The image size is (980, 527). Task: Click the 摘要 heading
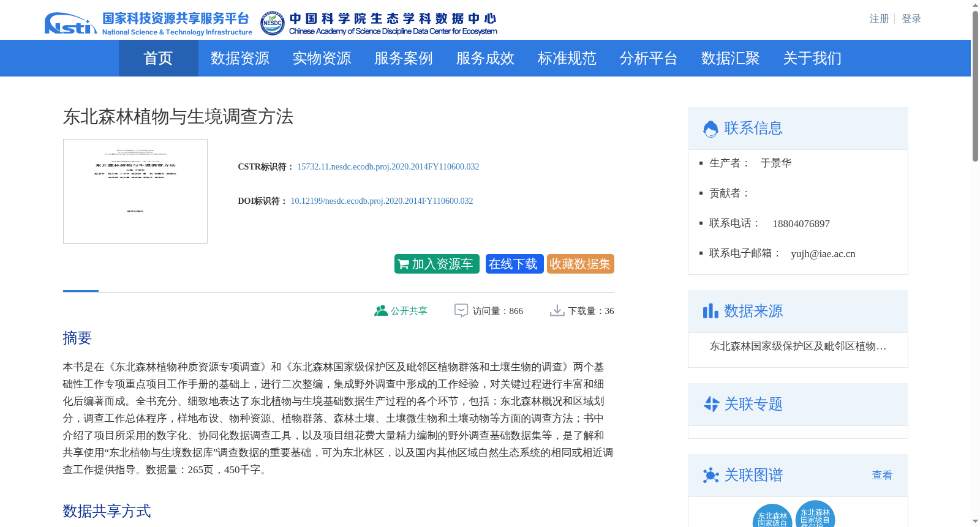77,338
